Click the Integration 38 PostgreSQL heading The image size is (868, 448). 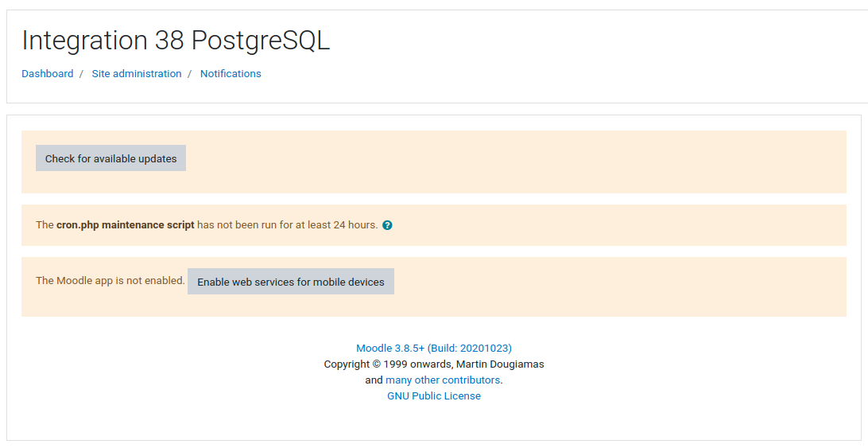pyautogui.click(x=176, y=41)
